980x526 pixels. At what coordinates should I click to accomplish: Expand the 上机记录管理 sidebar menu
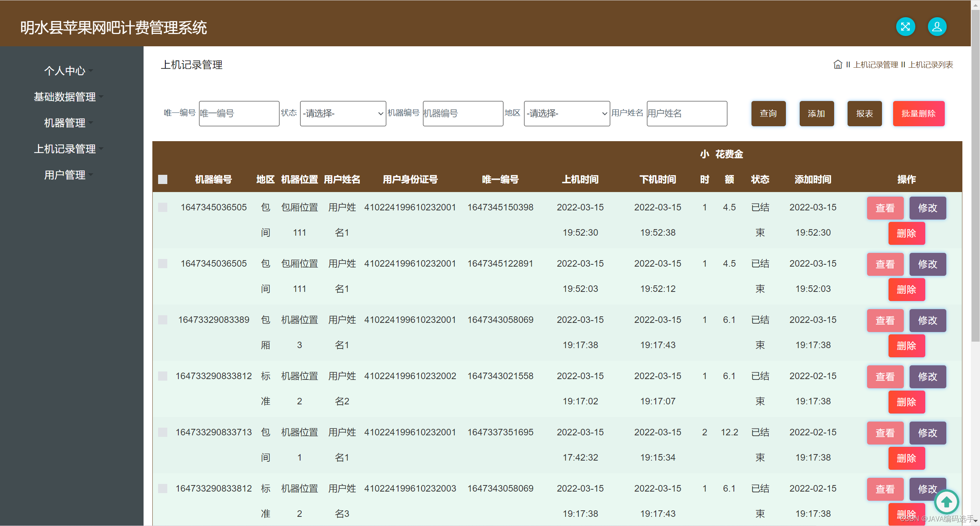69,149
